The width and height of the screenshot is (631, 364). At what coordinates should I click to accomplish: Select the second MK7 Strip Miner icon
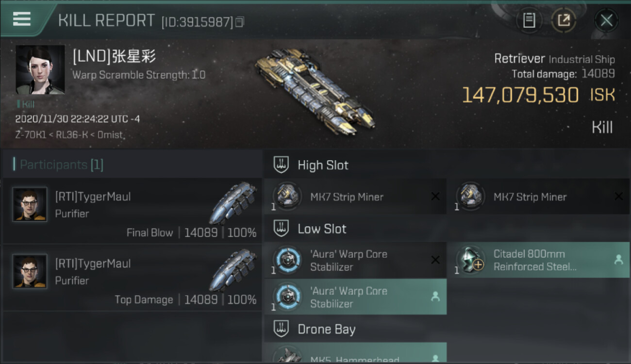(x=470, y=197)
